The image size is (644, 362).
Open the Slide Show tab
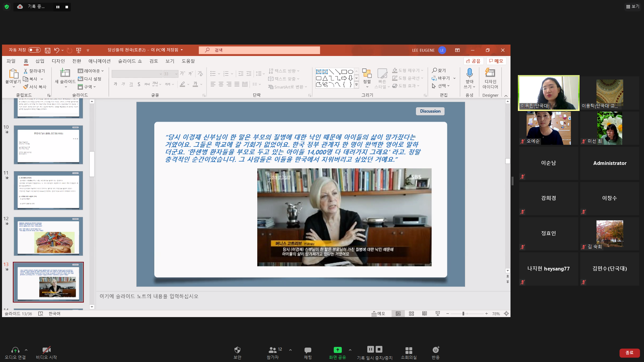[x=130, y=61]
